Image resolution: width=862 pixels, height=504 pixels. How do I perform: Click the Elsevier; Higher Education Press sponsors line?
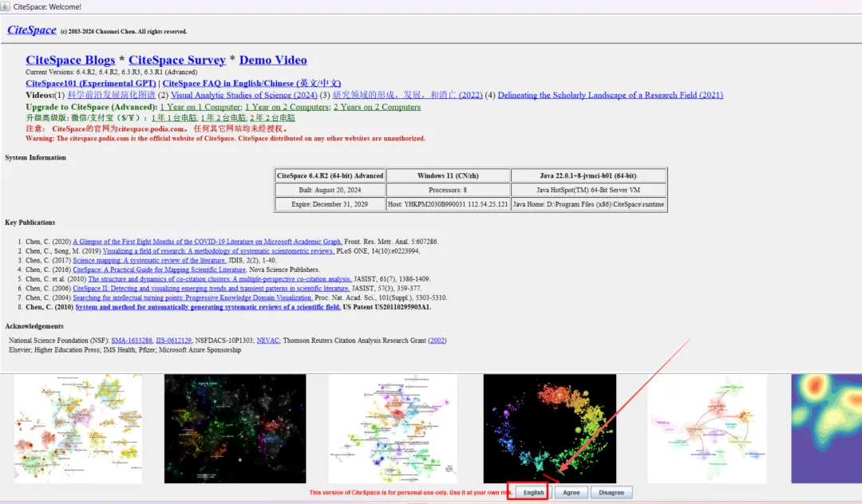125,350
